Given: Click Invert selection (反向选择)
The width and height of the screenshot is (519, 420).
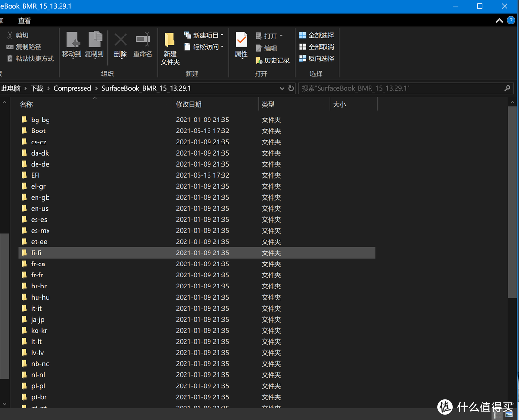Looking at the screenshot, I should tap(317, 59).
